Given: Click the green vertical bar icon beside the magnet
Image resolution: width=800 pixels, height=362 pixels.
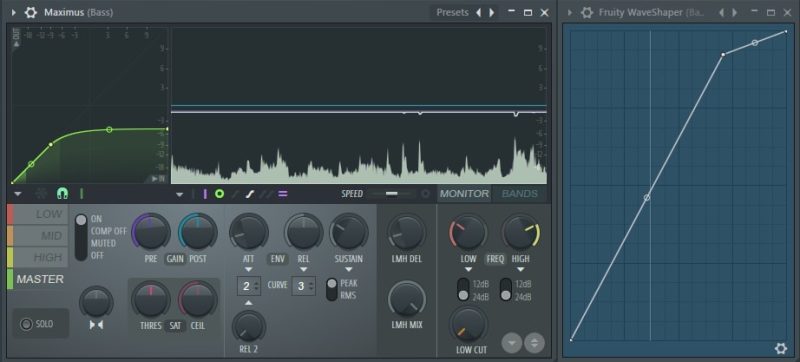Looking at the screenshot, I should pyautogui.click(x=81, y=193).
